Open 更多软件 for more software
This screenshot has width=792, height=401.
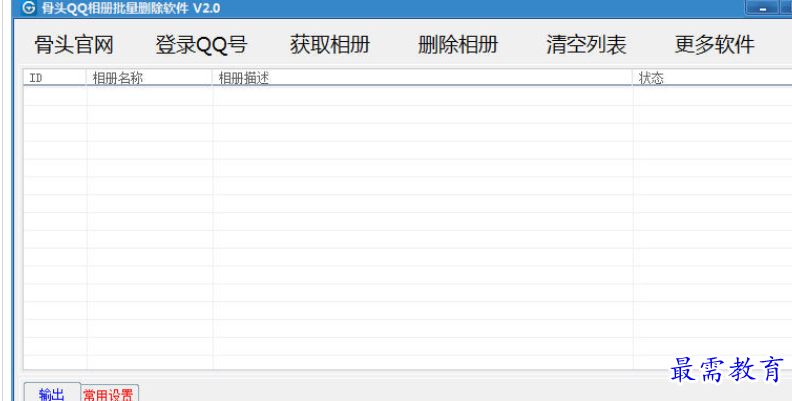click(715, 45)
